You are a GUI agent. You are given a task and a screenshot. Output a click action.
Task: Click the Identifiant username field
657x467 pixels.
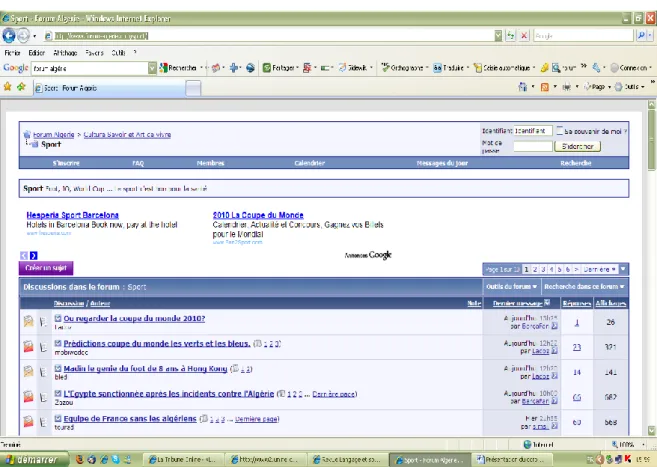pos(533,131)
